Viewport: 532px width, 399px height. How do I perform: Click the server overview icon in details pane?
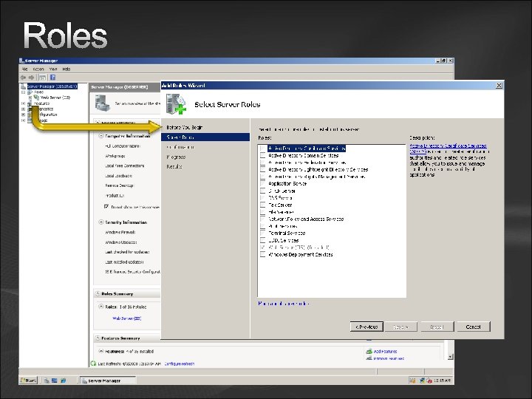pyautogui.click(x=103, y=103)
